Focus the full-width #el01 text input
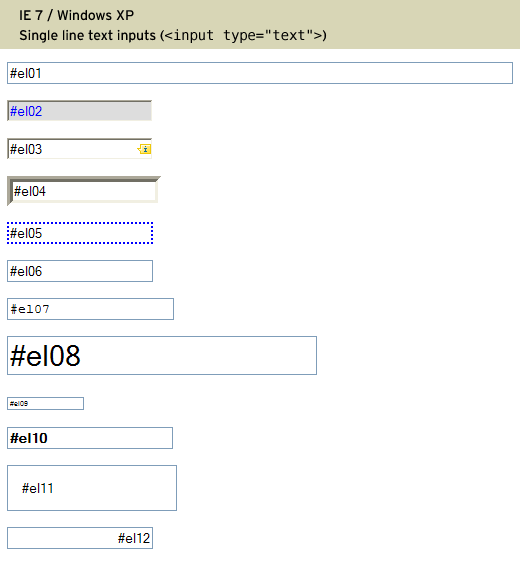Screen dimensions: 520x565 (260, 73)
